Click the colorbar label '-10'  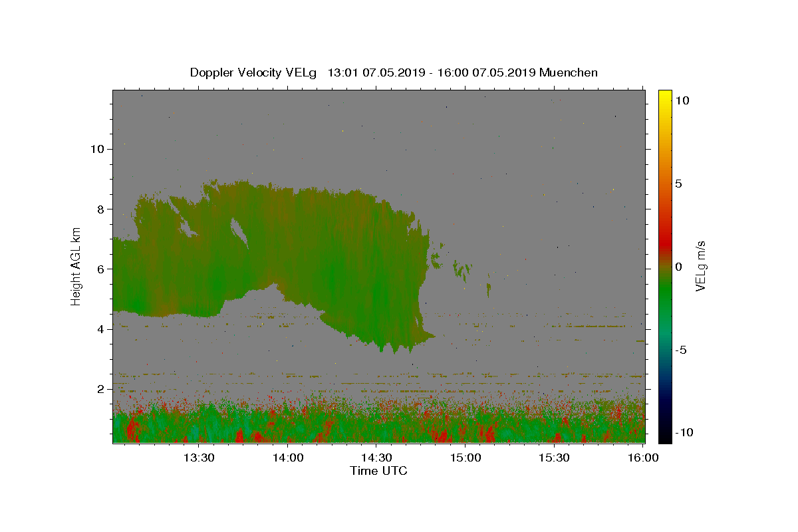[x=683, y=432]
